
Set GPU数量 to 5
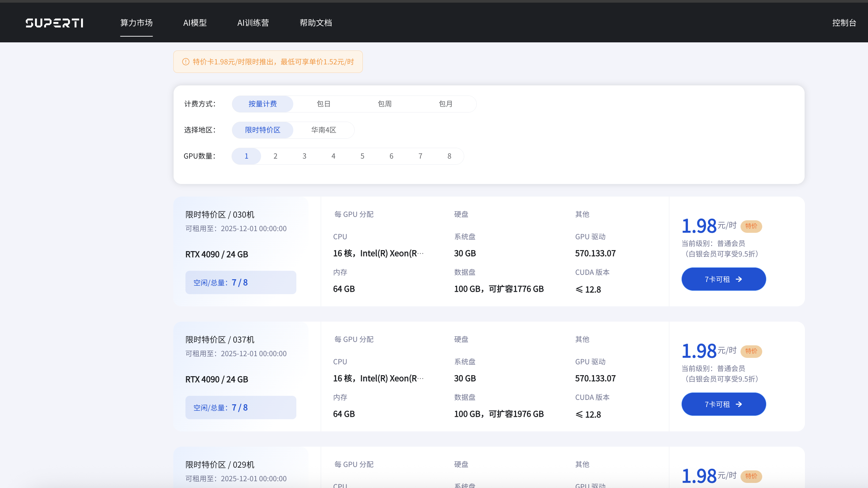point(362,156)
